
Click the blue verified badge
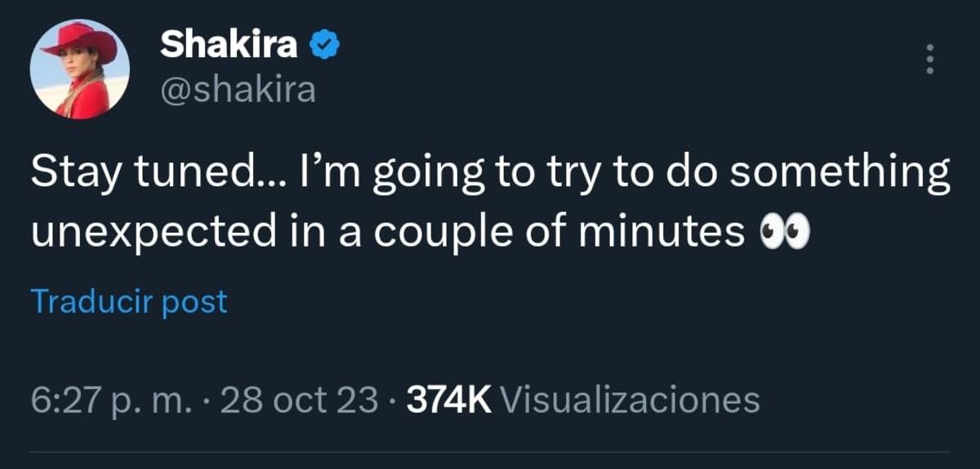tap(324, 45)
